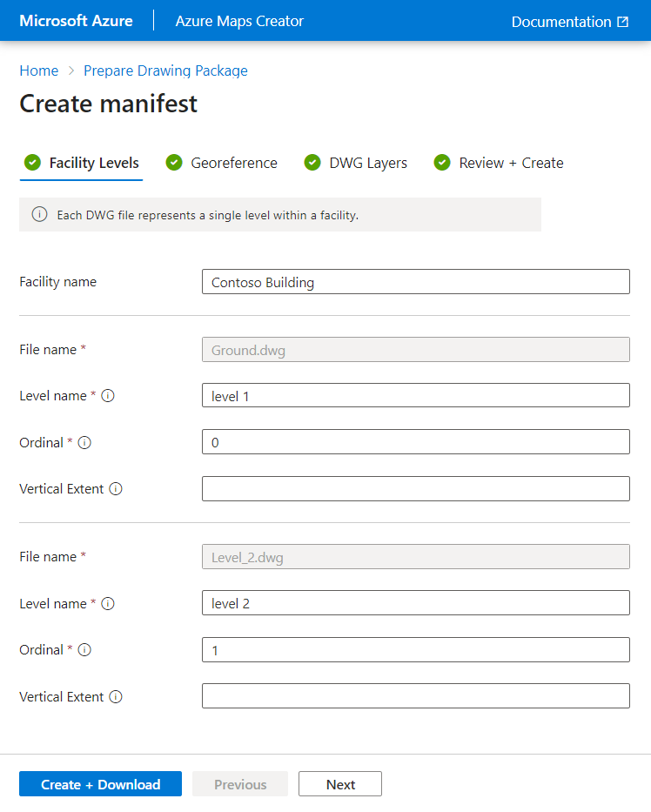
Task: Open Prepare Drawing Package breadcrumb link
Action: (x=165, y=70)
